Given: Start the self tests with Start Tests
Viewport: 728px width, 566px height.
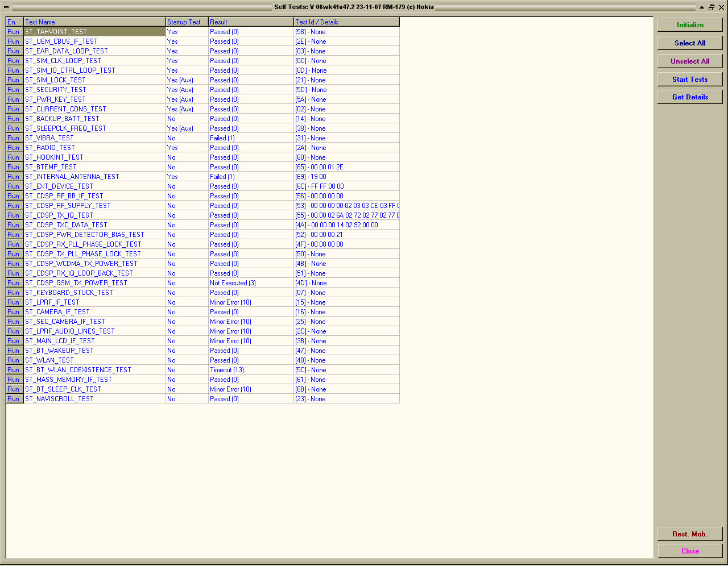Looking at the screenshot, I should [690, 80].
